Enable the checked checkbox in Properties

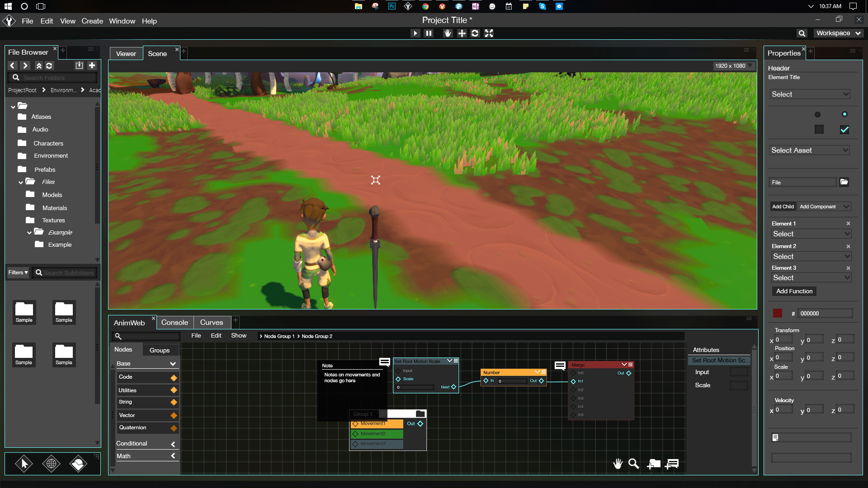point(844,130)
